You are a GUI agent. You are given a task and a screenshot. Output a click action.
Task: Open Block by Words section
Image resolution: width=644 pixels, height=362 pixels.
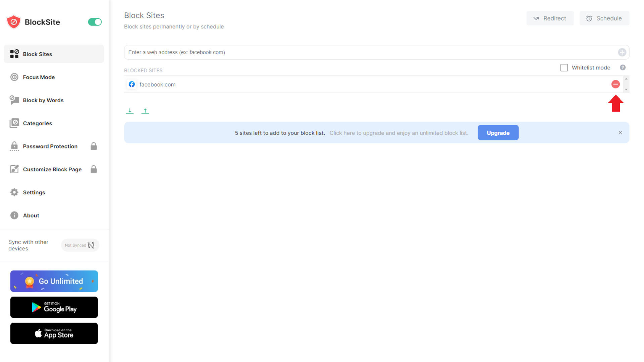point(43,100)
